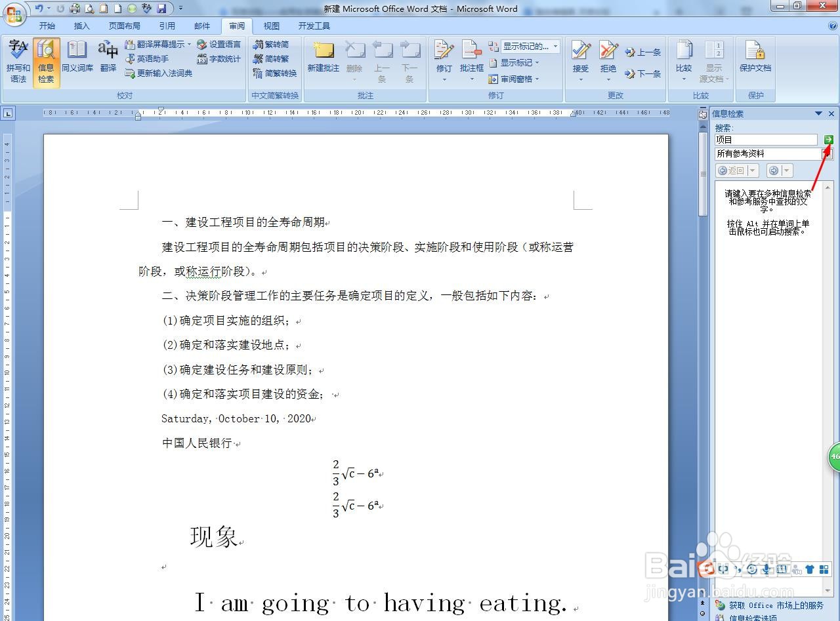Click heading 一、建设工程项目的全寿命周期

(x=243, y=222)
